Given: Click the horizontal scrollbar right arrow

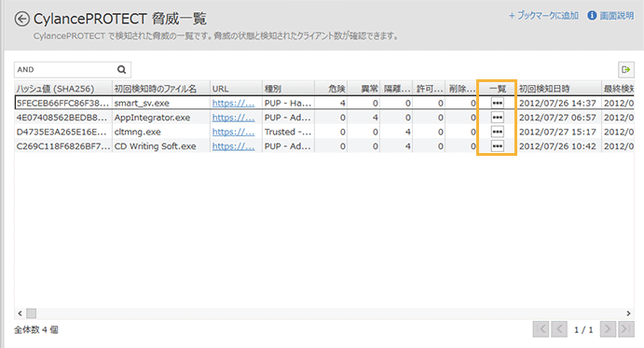Looking at the screenshot, I should (x=628, y=313).
